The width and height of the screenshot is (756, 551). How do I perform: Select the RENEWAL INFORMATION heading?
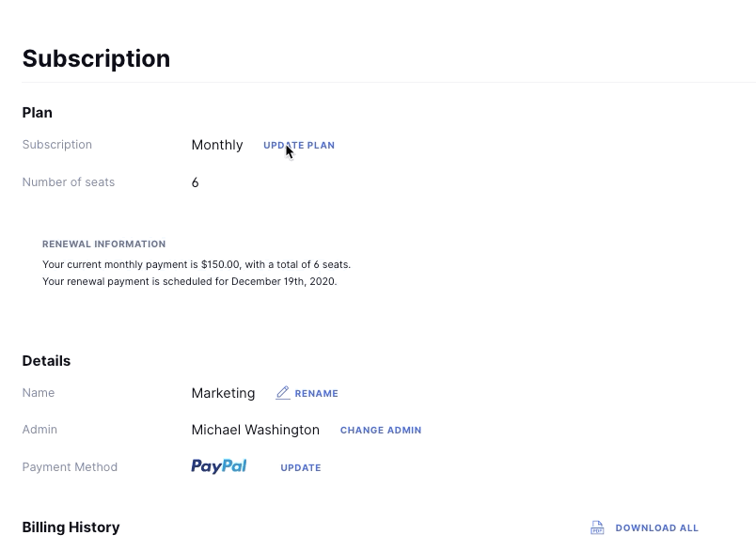tap(103, 244)
